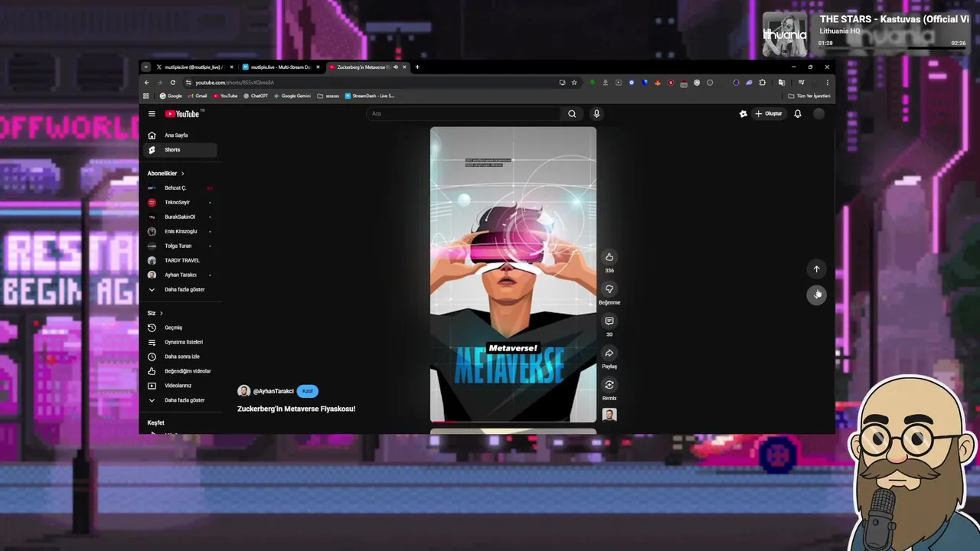
Task: Go to Ana Sayfa home
Action: point(181,135)
